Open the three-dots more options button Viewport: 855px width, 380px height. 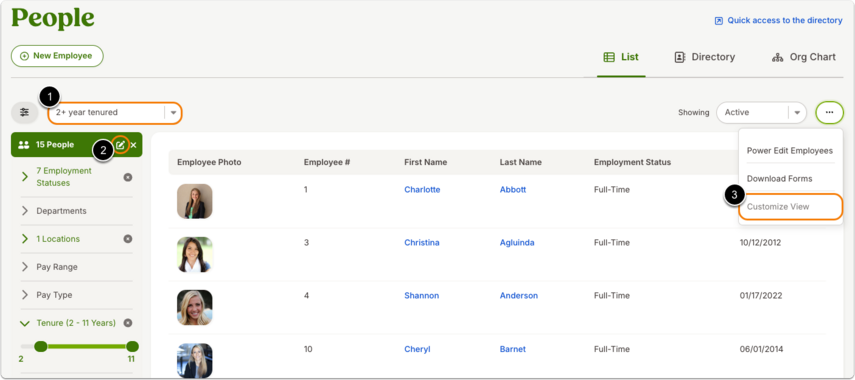coord(829,112)
